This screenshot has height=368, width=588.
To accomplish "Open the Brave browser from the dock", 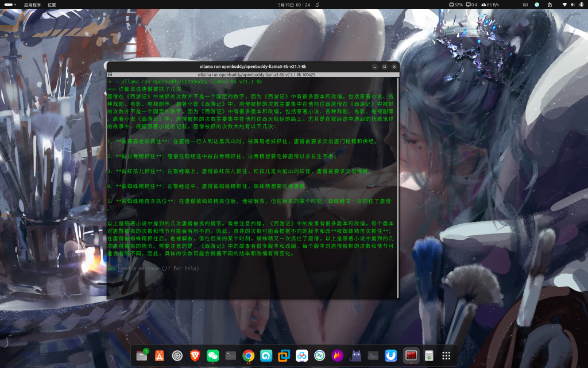I will pos(195,356).
